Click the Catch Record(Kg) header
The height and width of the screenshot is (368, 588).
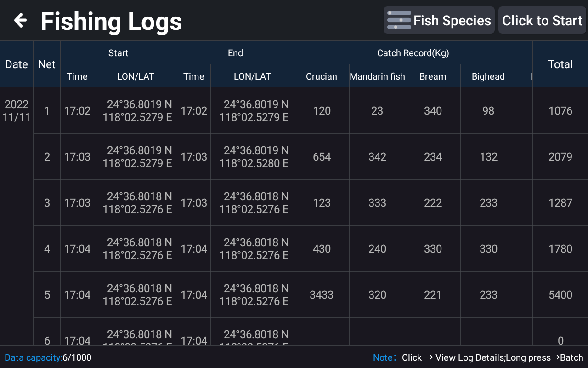point(413,53)
